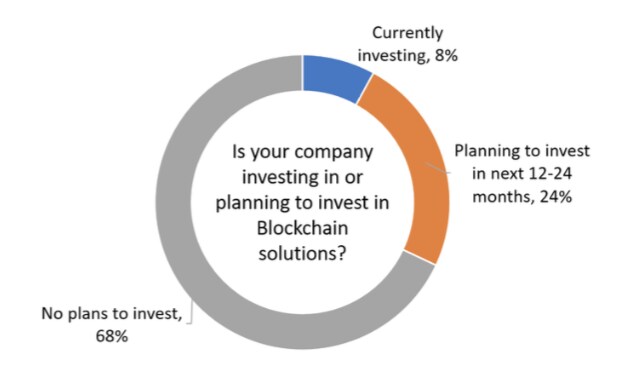Click the "Is your company" line of the title
Viewport: 629px width, 383px height.
[302, 152]
